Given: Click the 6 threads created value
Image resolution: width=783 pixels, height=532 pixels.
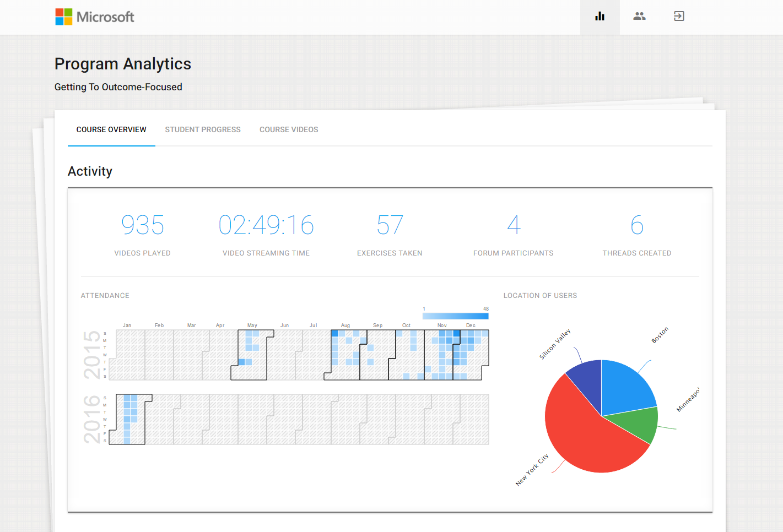Looking at the screenshot, I should 637,225.
